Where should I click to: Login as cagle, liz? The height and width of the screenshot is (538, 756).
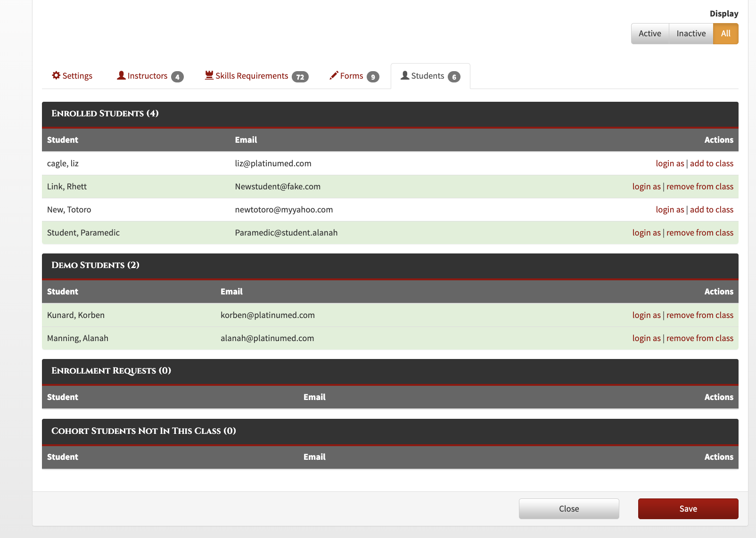(670, 163)
